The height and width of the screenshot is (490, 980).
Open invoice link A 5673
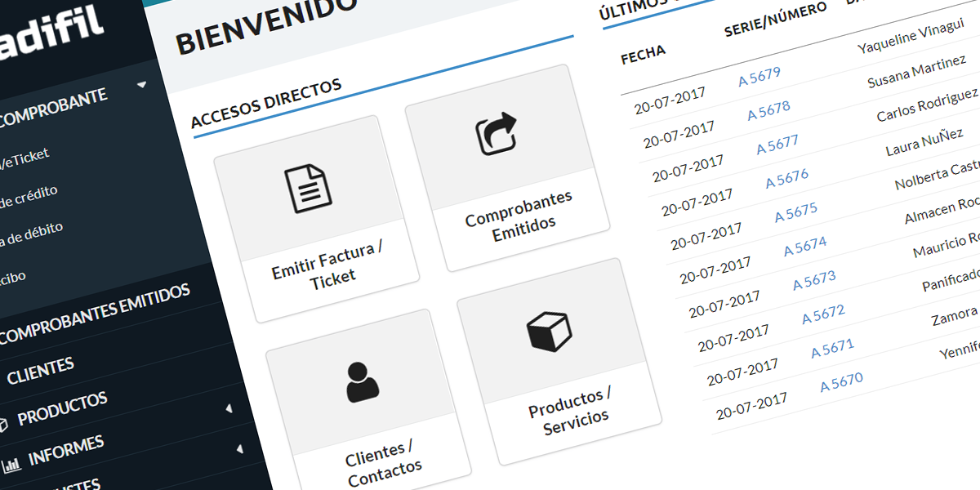click(x=814, y=280)
